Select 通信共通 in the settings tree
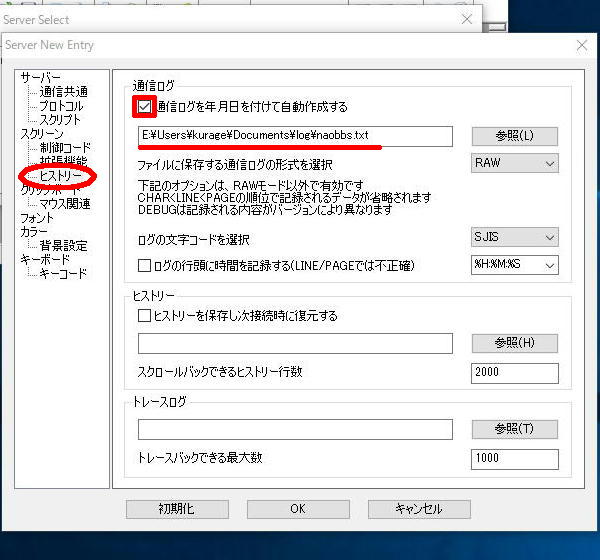The width and height of the screenshot is (600, 560). coord(64,91)
